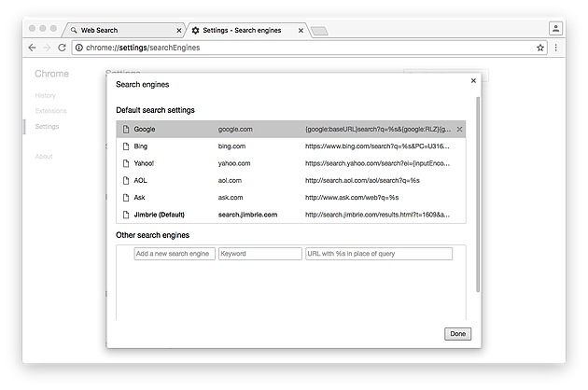Select the Jimbrie (Default) entry name
Viewport: 588px width, 390px height.
point(160,215)
